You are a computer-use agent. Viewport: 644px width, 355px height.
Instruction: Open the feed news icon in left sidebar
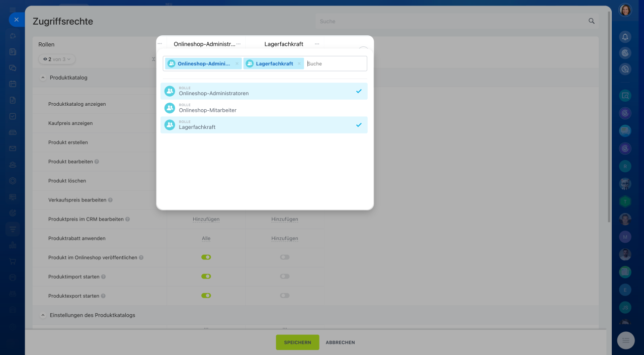point(13,51)
